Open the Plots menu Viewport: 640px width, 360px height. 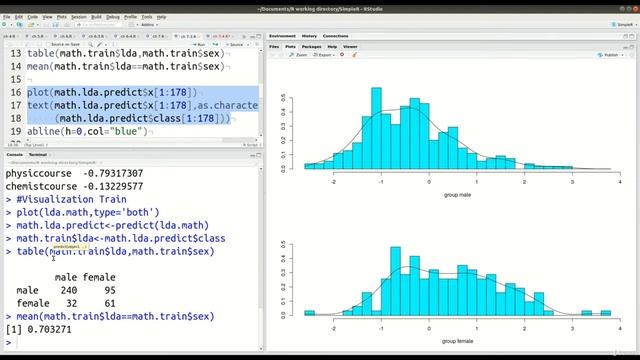[x=62, y=17]
